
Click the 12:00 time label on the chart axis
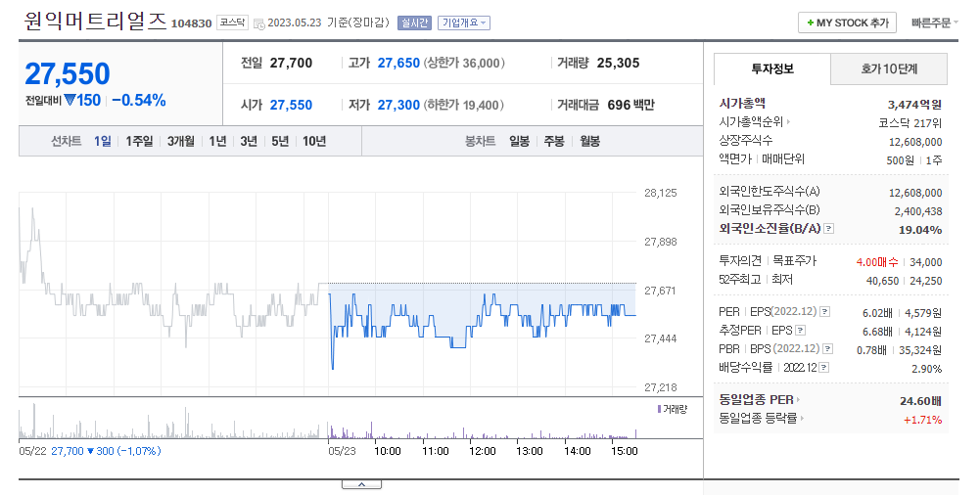[483, 451]
